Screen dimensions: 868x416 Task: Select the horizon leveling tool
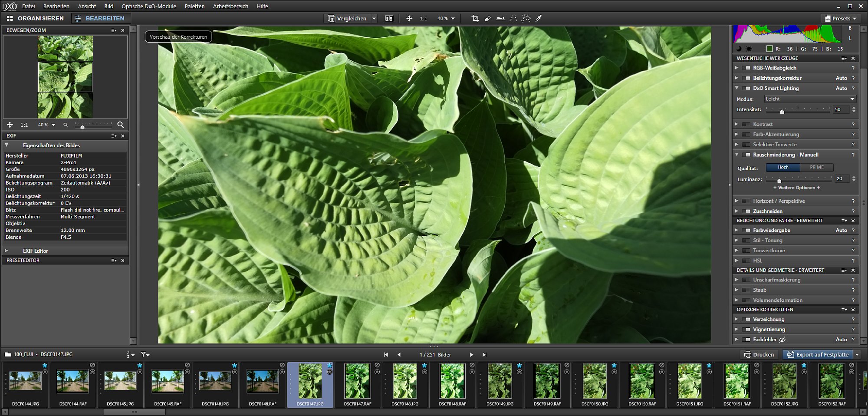click(500, 19)
